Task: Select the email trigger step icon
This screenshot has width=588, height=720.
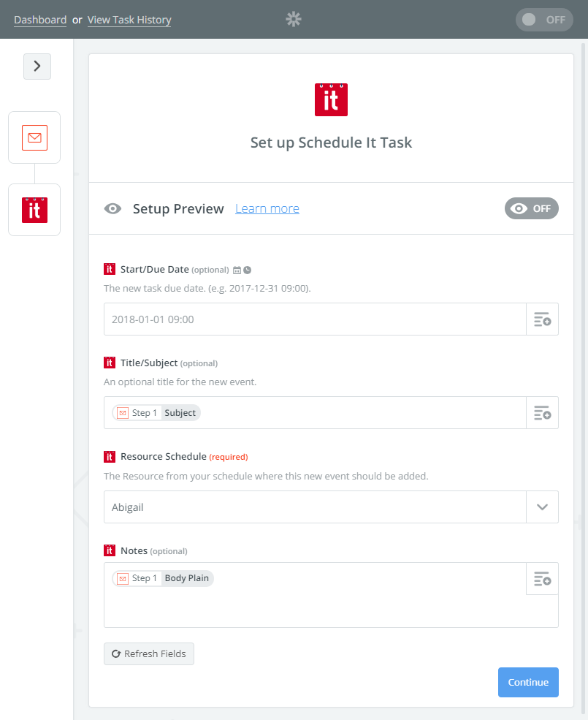Action: (x=34, y=137)
